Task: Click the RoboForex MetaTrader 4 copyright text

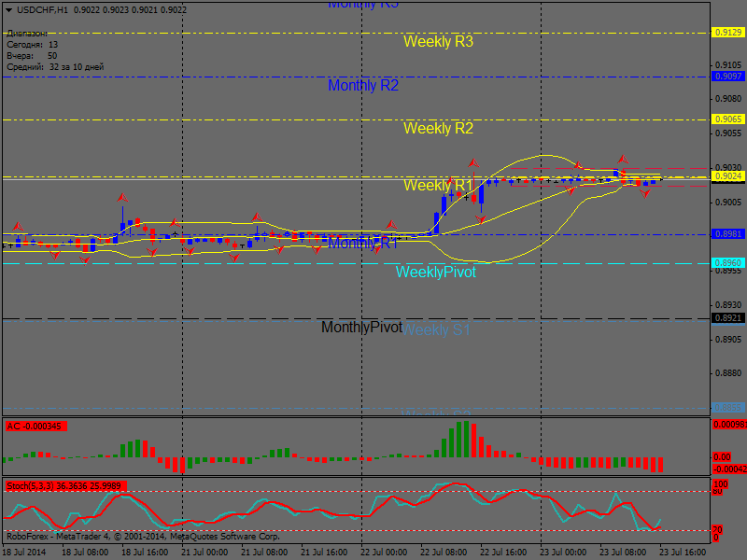Action: pyautogui.click(x=142, y=537)
